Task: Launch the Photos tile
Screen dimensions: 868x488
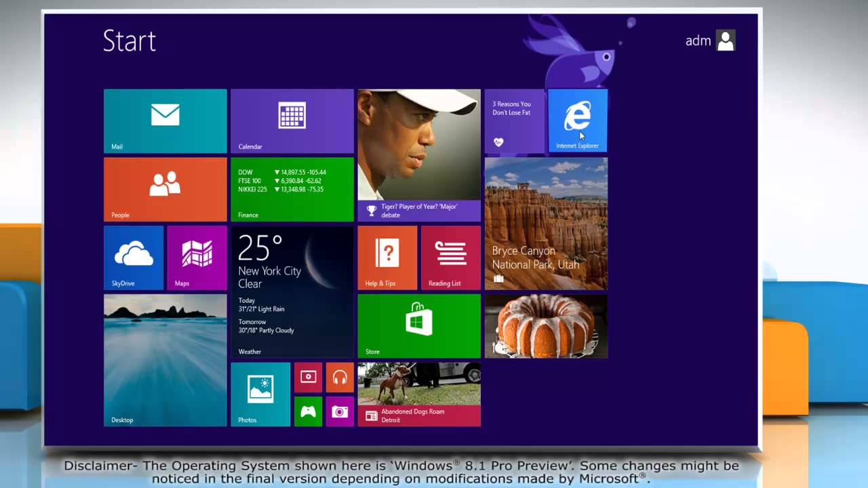Action: pos(260,394)
